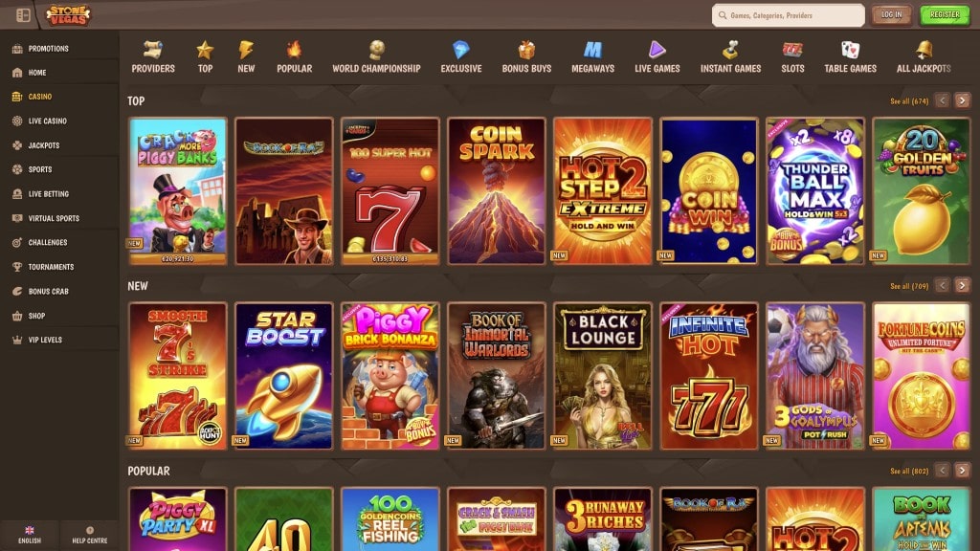Image resolution: width=980 pixels, height=551 pixels.
Task: Open 100 Golden Coins Reel Fishing game
Action: [390, 519]
